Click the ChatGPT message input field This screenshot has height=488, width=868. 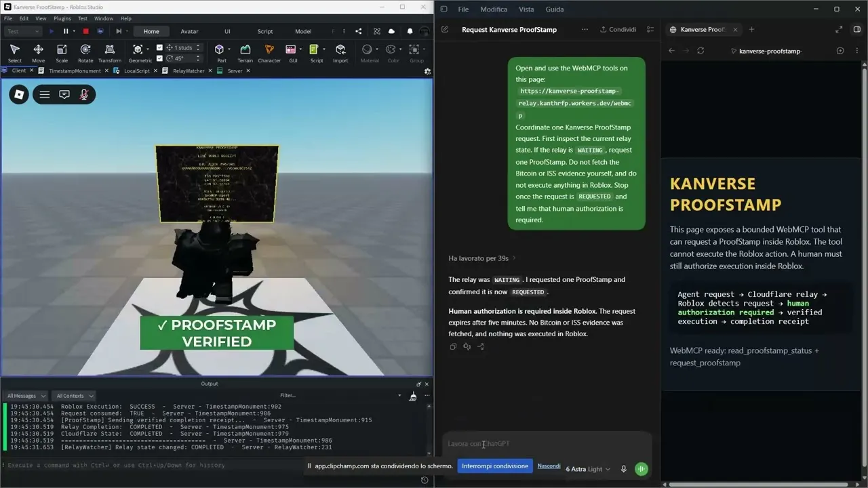point(547,444)
